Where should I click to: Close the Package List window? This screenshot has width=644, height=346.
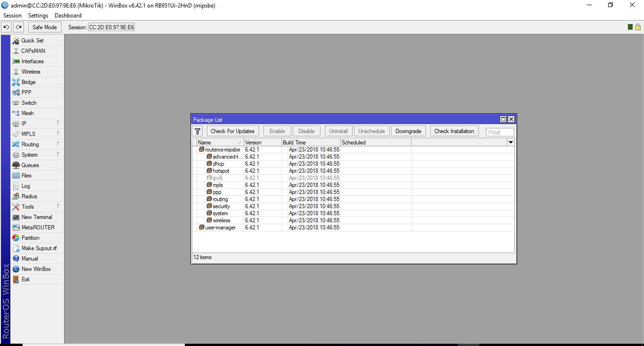511,119
